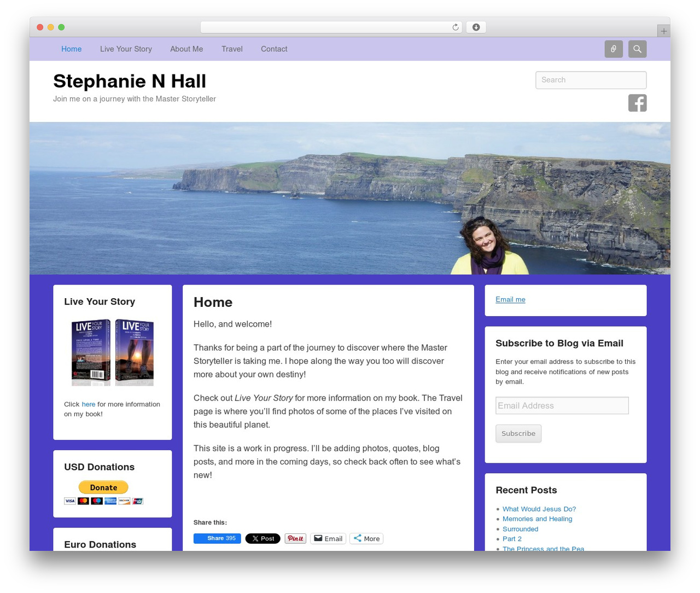Image resolution: width=700 pixels, height=593 pixels.
Task: Visit the Facebook page via the square icon
Action: (637, 103)
